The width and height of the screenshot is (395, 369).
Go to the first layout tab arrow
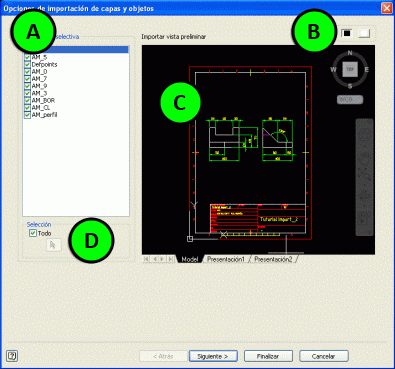point(146,259)
